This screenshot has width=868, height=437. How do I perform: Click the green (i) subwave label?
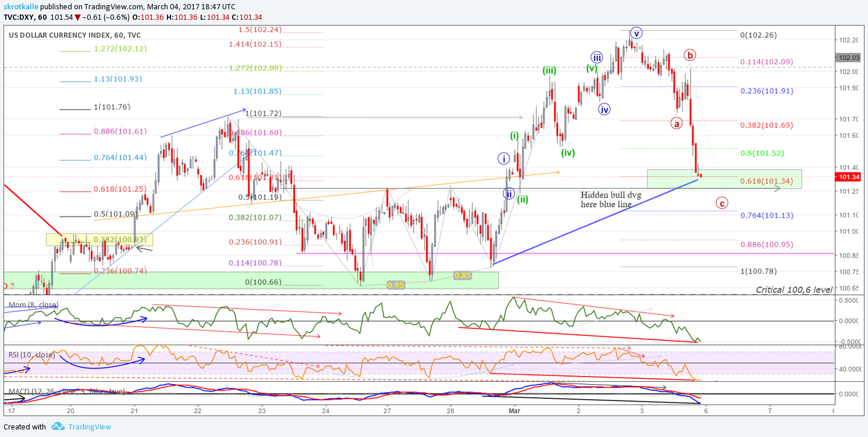click(x=515, y=135)
